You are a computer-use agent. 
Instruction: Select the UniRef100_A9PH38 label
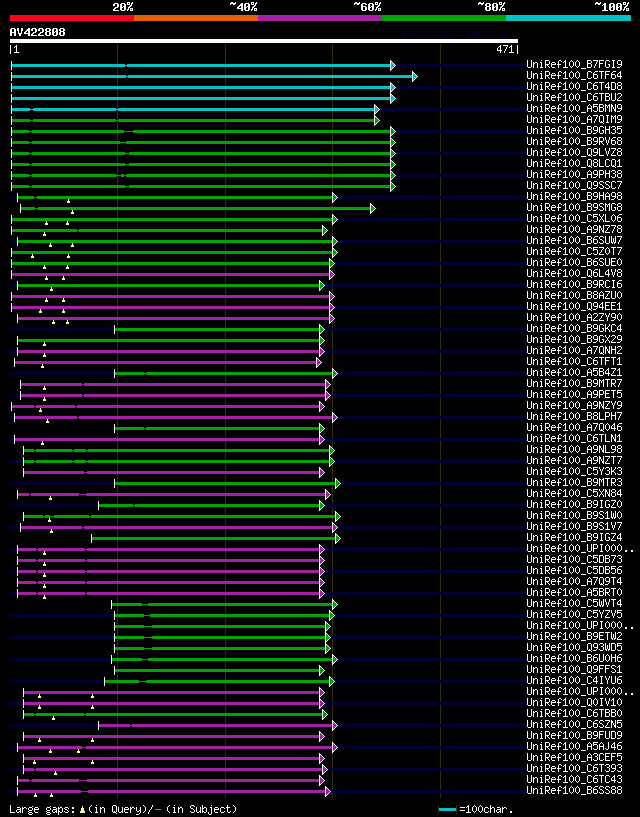(574, 175)
